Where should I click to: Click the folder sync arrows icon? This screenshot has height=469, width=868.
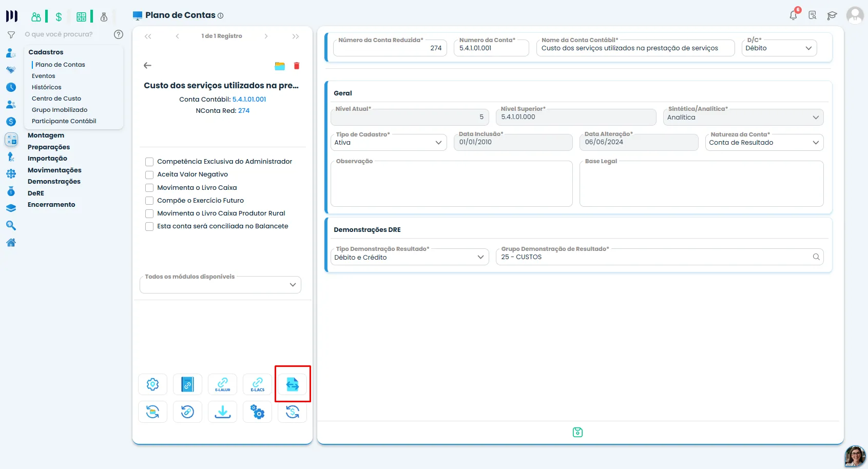(152, 412)
